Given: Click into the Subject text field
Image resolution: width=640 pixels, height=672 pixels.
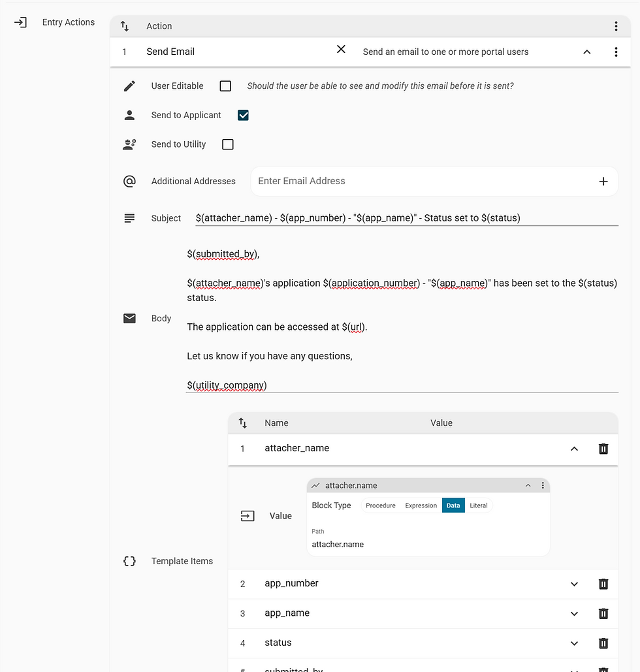Looking at the screenshot, I should [407, 218].
